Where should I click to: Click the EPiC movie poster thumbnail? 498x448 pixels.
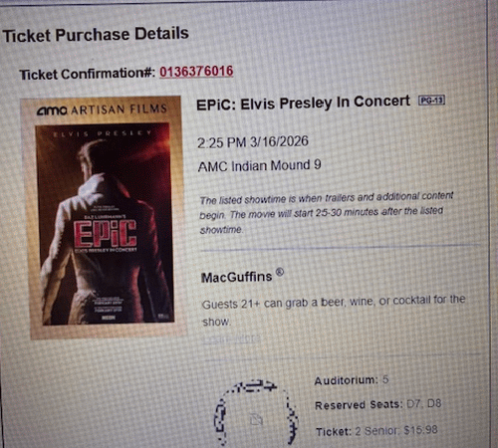pyautogui.click(x=106, y=217)
